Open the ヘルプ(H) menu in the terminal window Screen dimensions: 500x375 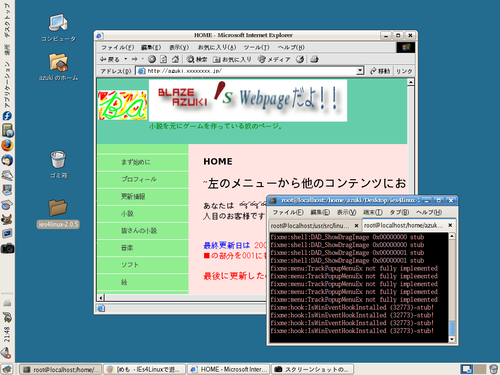coord(429,212)
